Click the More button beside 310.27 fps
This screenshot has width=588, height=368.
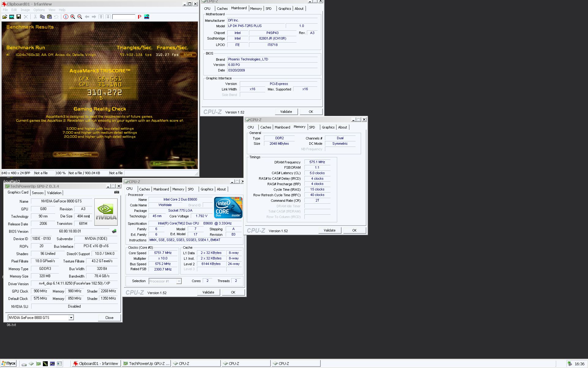[188, 55]
